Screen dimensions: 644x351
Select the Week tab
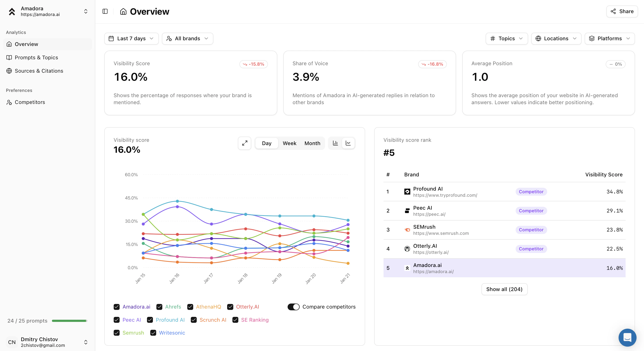[289, 143]
